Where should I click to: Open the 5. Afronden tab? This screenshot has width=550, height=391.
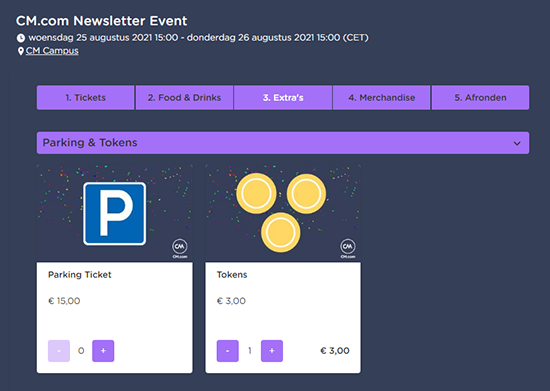[481, 97]
